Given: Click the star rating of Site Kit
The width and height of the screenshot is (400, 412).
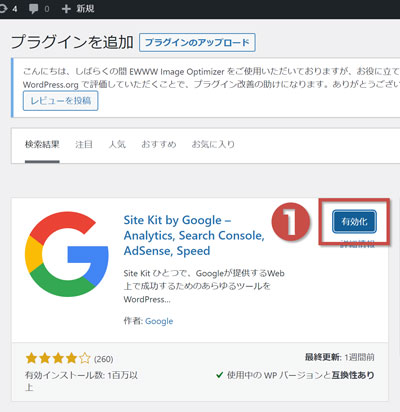Looking at the screenshot, I should pyautogui.click(x=58, y=358).
